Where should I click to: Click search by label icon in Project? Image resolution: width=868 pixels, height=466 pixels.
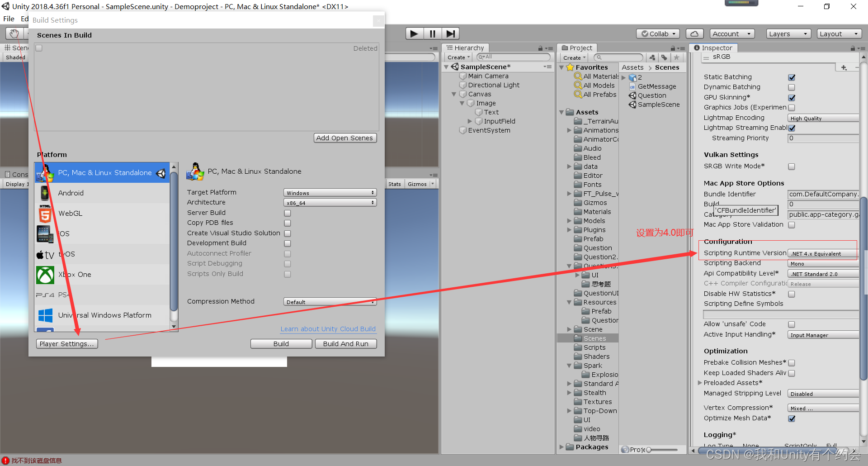[x=664, y=57]
